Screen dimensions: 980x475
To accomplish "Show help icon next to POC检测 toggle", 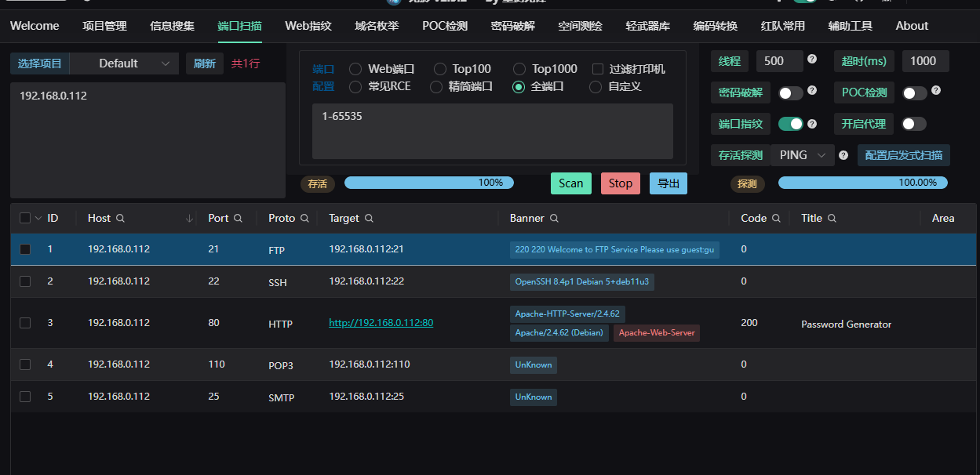I will 936,91.
